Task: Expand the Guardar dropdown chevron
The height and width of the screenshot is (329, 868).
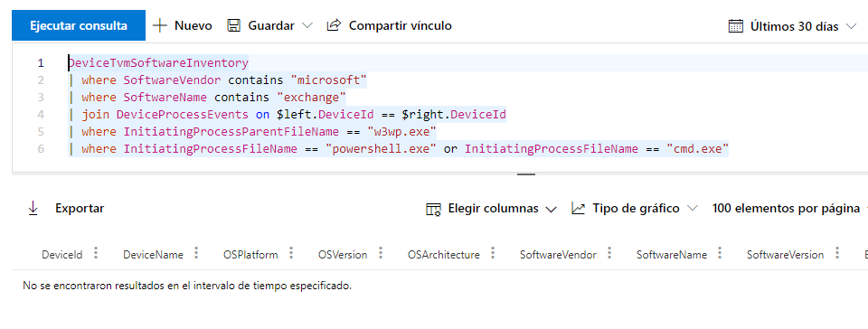Action: pos(307,25)
